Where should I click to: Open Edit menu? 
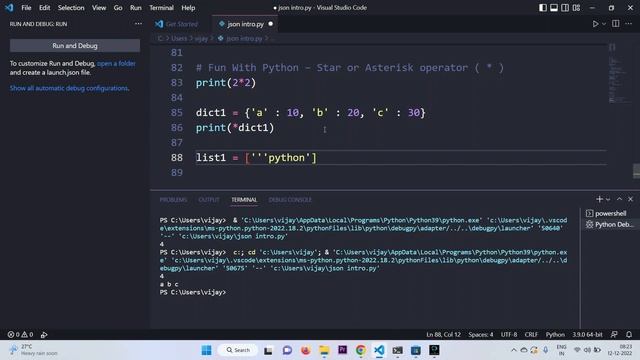coord(44,8)
